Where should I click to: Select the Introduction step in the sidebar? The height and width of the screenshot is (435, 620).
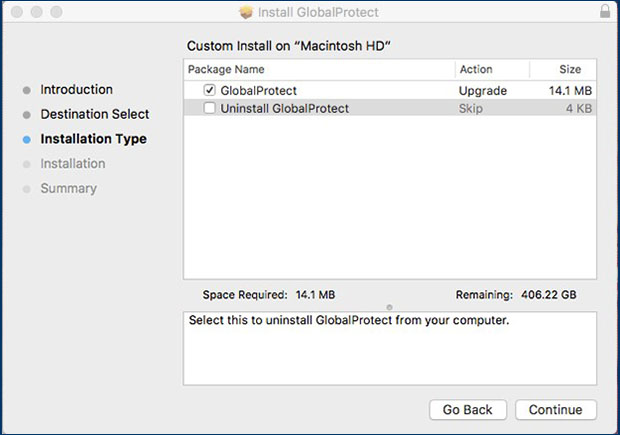(x=76, y=90)
